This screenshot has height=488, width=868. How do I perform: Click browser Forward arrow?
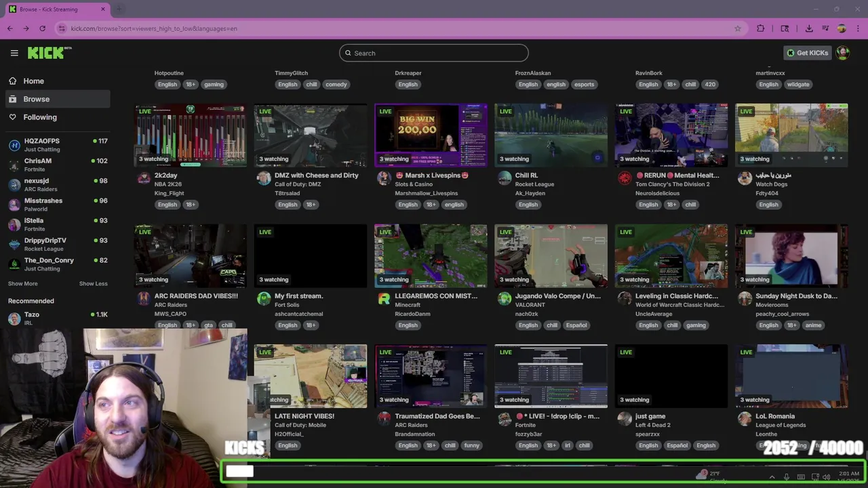click(x=26, y=28)
